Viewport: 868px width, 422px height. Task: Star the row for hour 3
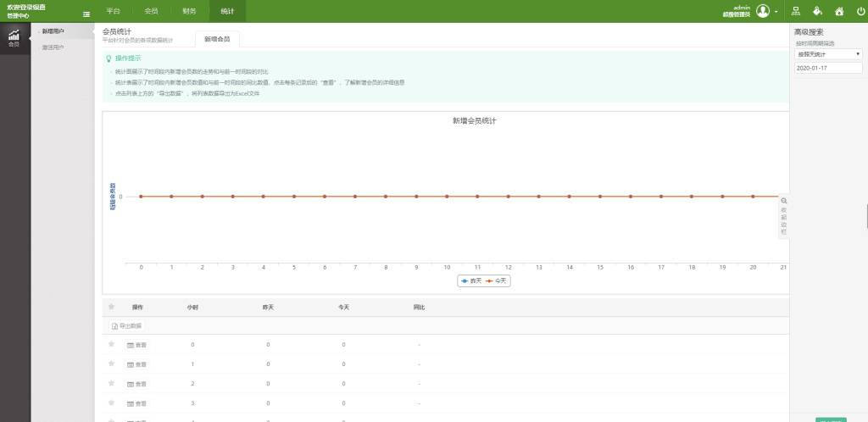click(111, 403)
